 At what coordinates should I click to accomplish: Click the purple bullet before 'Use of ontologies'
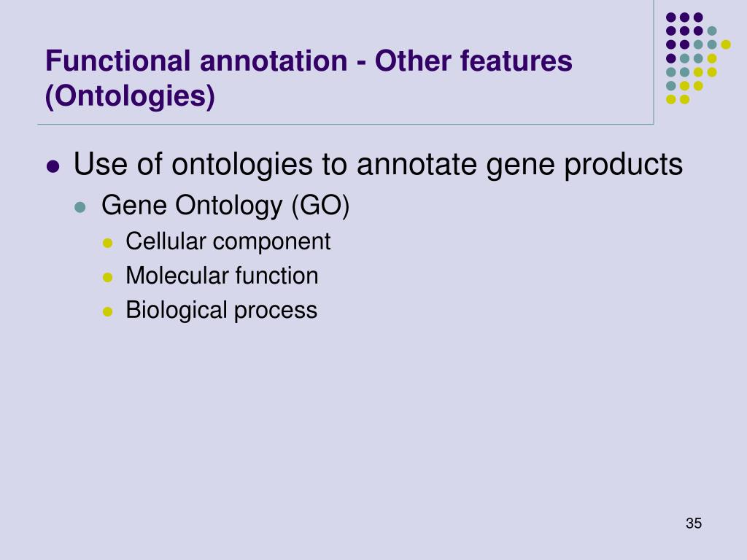[x=53, y=167]
